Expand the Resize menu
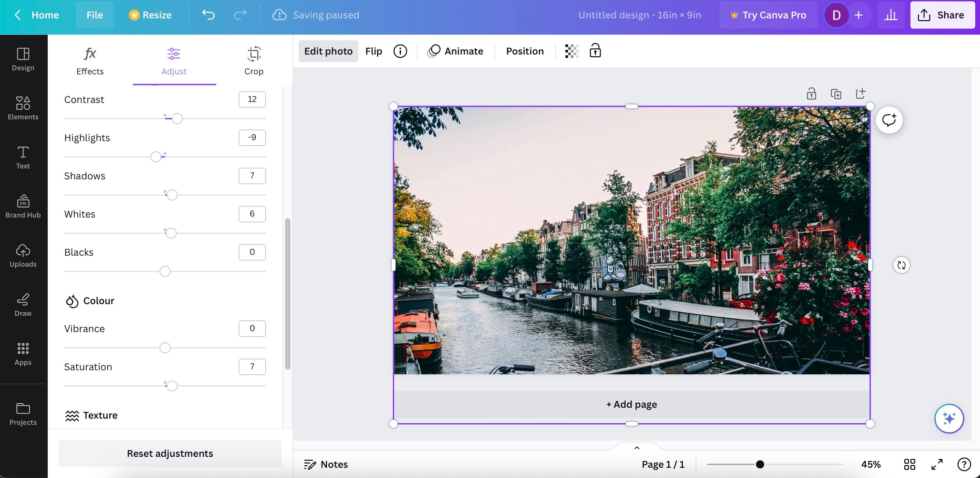Viewport: 980px width, 478px height. 149,15
